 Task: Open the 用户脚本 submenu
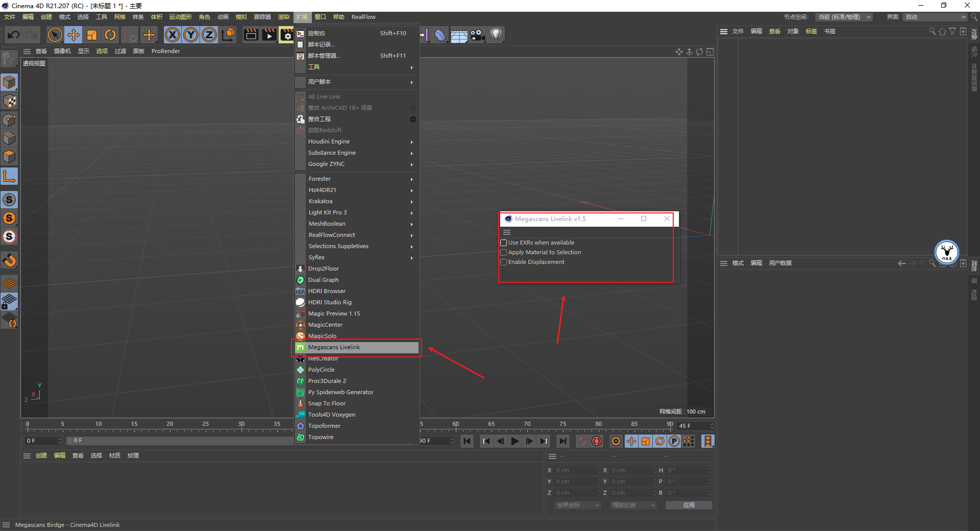point(357,82)
